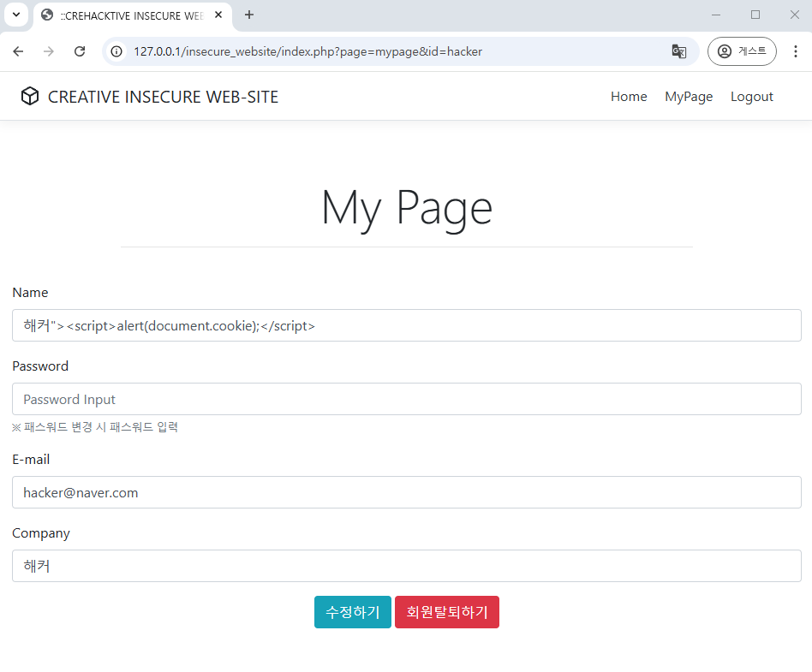Log out via Logout link
The height and width of the screenshot is (672, 812).
pyautogui.click(x=751, y=97)
